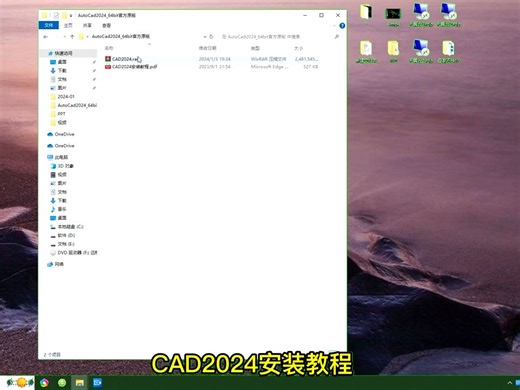Click WinRAR 压缩文件 type cell

268,59
